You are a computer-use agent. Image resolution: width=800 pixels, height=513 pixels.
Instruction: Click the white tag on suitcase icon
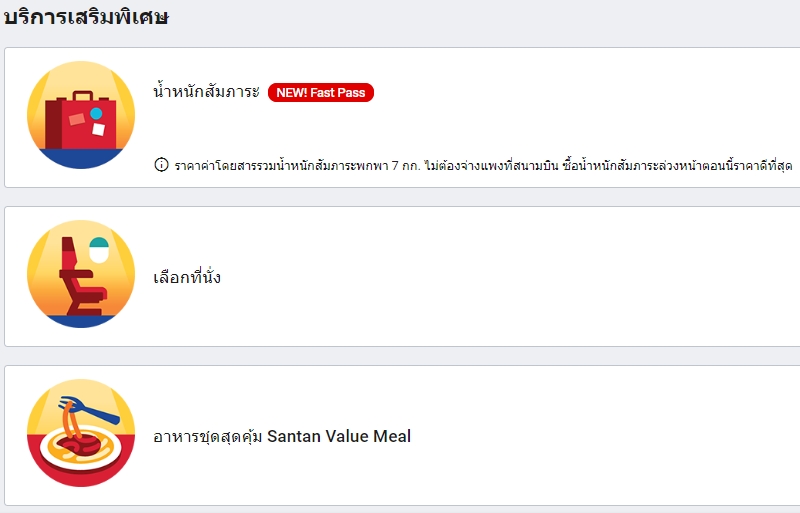pyautogui.click(x=98, y=130)
